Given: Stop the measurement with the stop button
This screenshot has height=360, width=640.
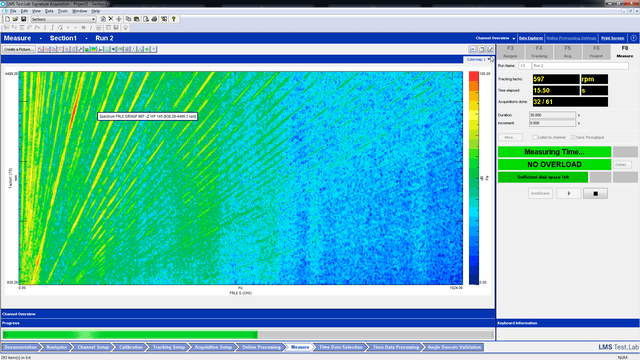Looking at the screenshot, I should click(595, 193).
